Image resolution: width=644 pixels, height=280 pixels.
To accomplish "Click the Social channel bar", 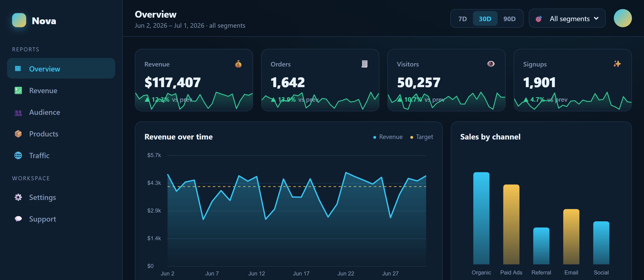I will [x=601, y=243].
